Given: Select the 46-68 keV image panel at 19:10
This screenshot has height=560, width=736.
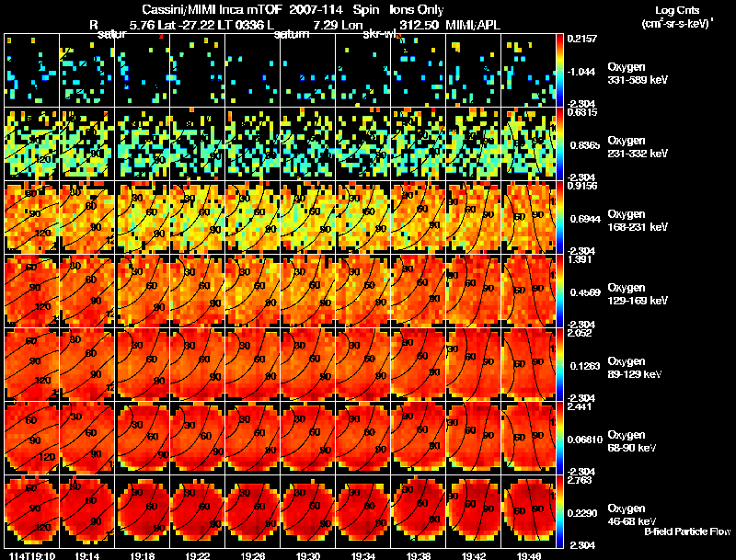Looking at the screenshot, I should tap(32, 512).
